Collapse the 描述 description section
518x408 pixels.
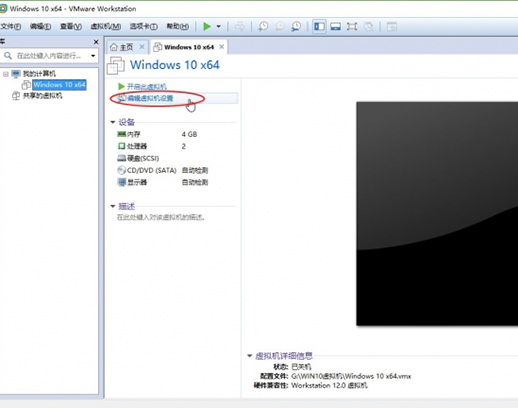(x=113, y=206)
